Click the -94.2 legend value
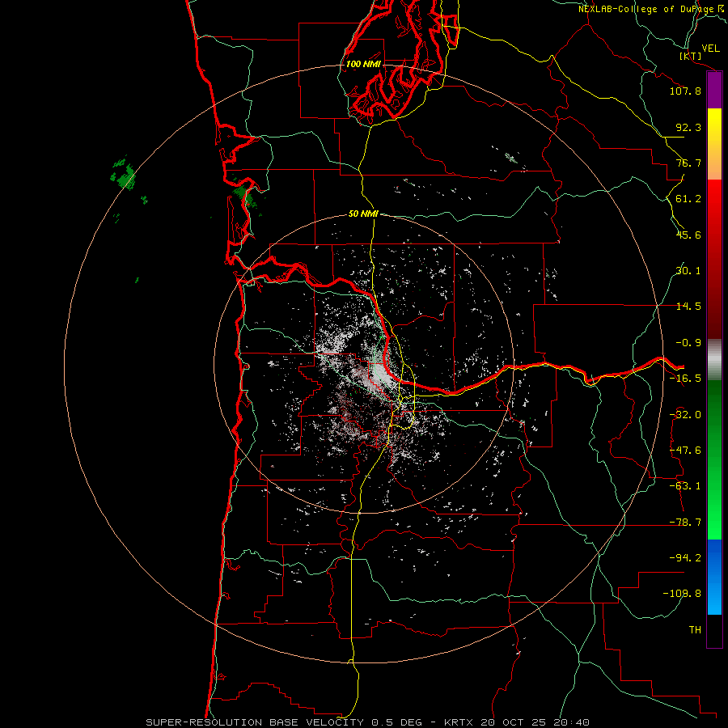This screenshot has width=728, height=728. pyautogui.click(x=685, y=558)
